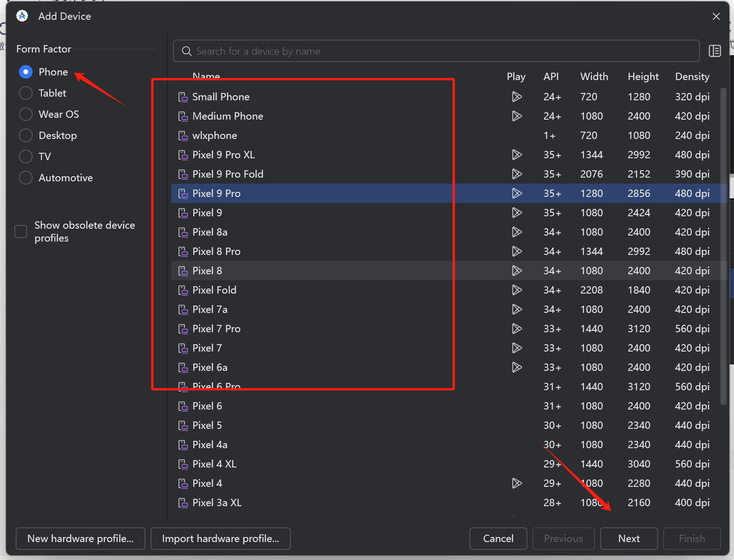Click the 2856 height value of Pixel 9 Pro
The height and width of the screenshot is (560, 734).
(x=639, y=193)
